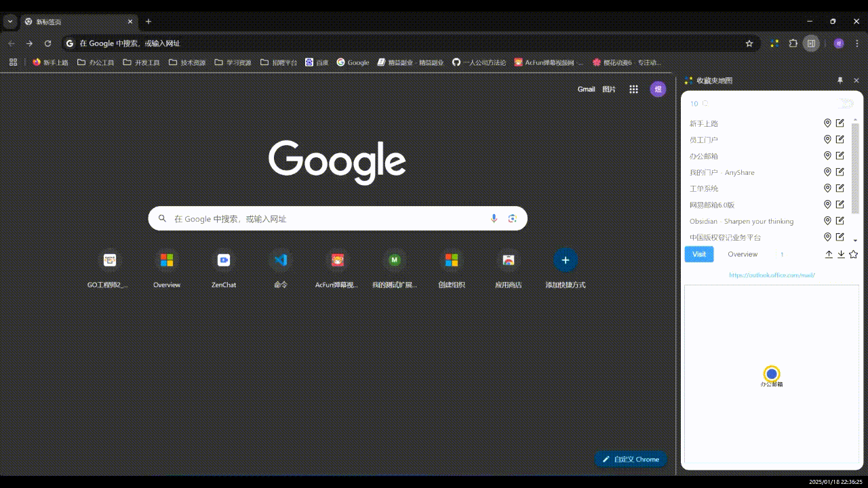Search by image with Google Lens icon
This screenshot has height=488, width=868.
513,218
